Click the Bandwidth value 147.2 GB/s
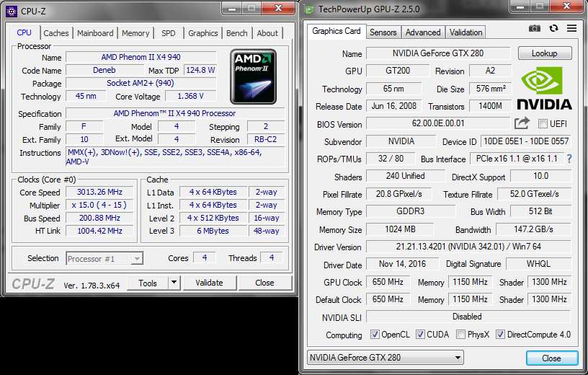 (533, 229)
